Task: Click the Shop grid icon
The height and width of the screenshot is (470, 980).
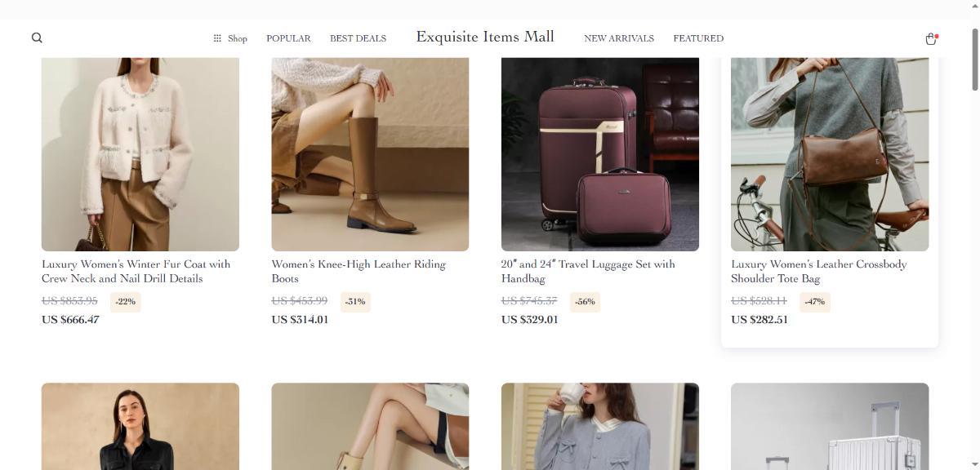Action: [x=217, y=38]
